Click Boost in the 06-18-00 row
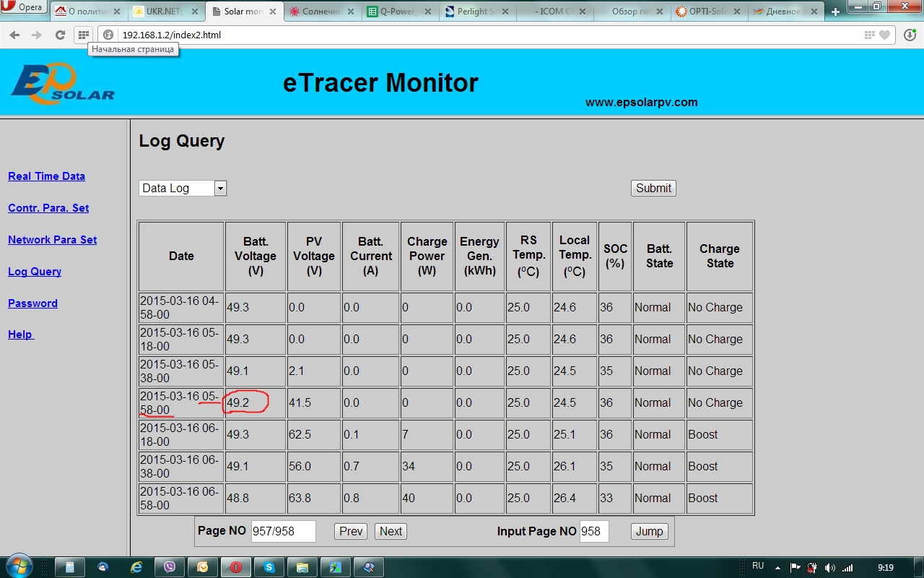The image size is (924, 578). click(x=703, y=434)
